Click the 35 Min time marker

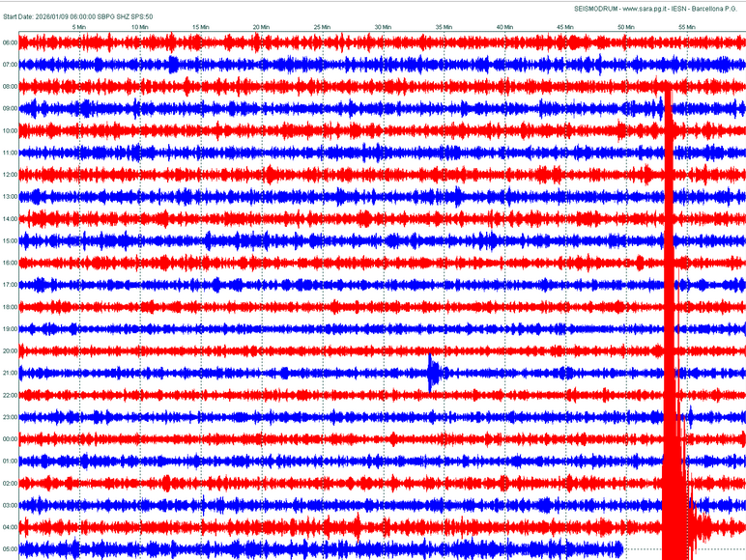(x=445, y=27)
